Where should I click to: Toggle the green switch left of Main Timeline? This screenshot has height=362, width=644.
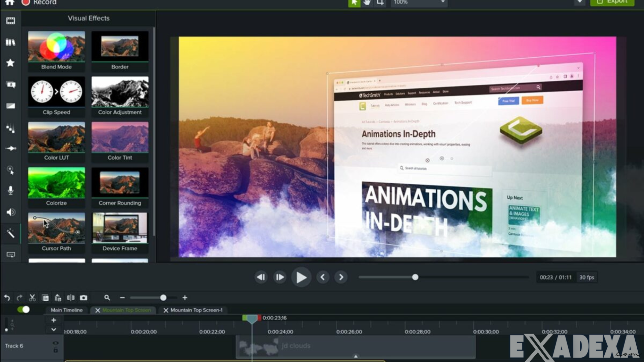pos(24,309)
